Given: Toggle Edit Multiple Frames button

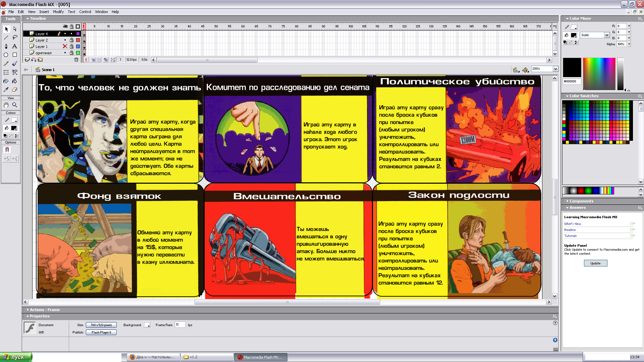Looking at the screenshot, I should pyautogui.click(x=106, y=60).
